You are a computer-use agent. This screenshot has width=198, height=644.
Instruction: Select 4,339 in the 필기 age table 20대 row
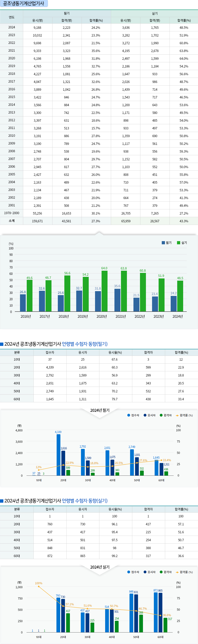point(50,367)
